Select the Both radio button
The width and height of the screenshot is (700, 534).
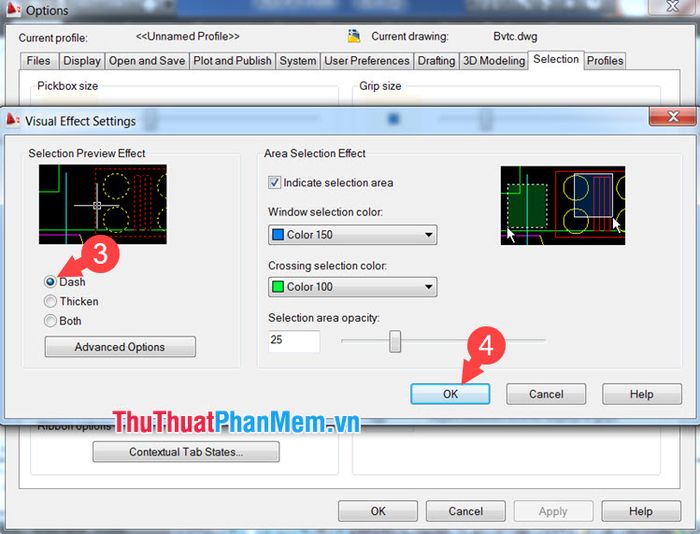[50, 321]
